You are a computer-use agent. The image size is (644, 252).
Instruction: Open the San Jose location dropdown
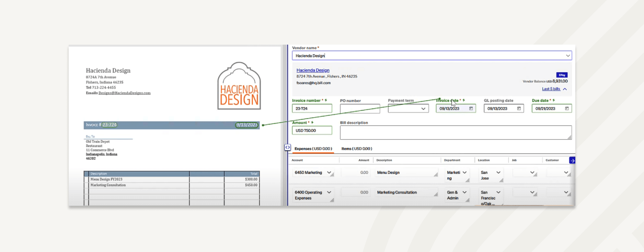[498, 172]
